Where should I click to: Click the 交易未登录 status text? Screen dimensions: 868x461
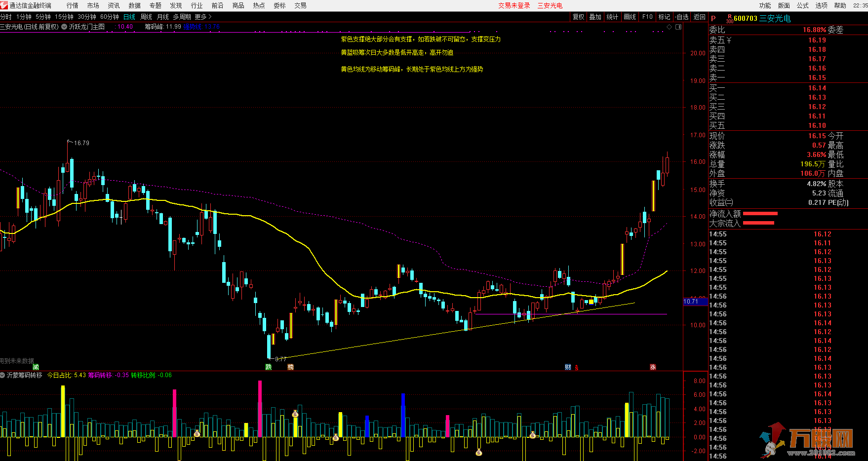click(514, 5)
